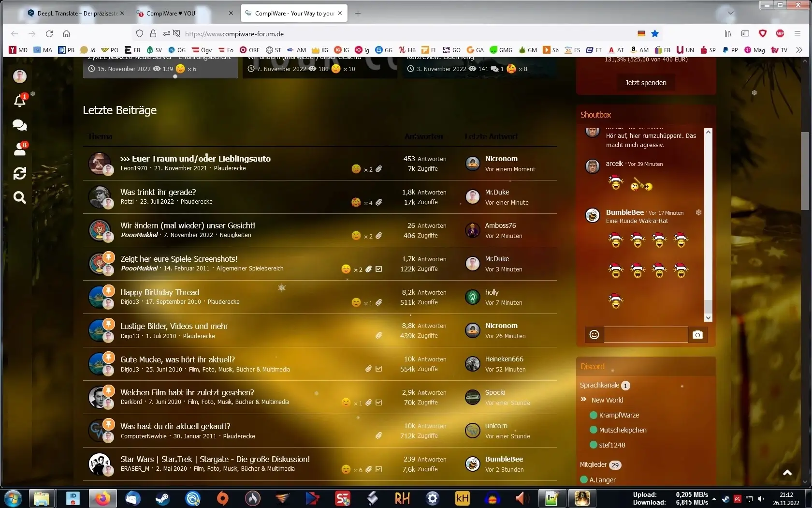The width and height of the screenshot is (812, 508).
Task: Open Steam from the taskbar
Action: tap(162, 498)
